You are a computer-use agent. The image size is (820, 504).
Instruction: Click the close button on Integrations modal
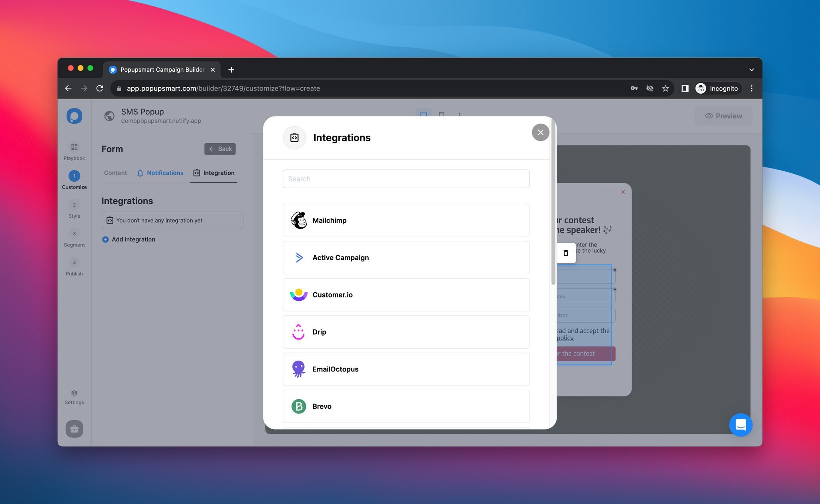pos(539,132)
